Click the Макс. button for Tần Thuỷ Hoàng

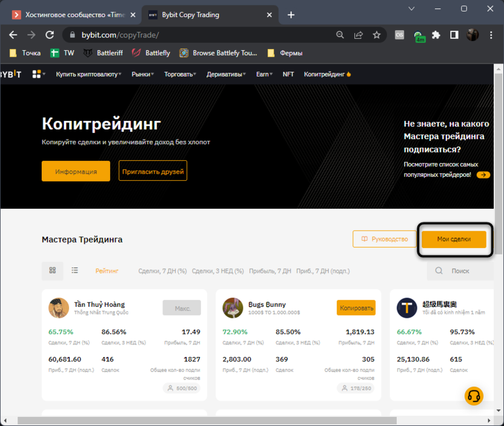pos(182,308)
